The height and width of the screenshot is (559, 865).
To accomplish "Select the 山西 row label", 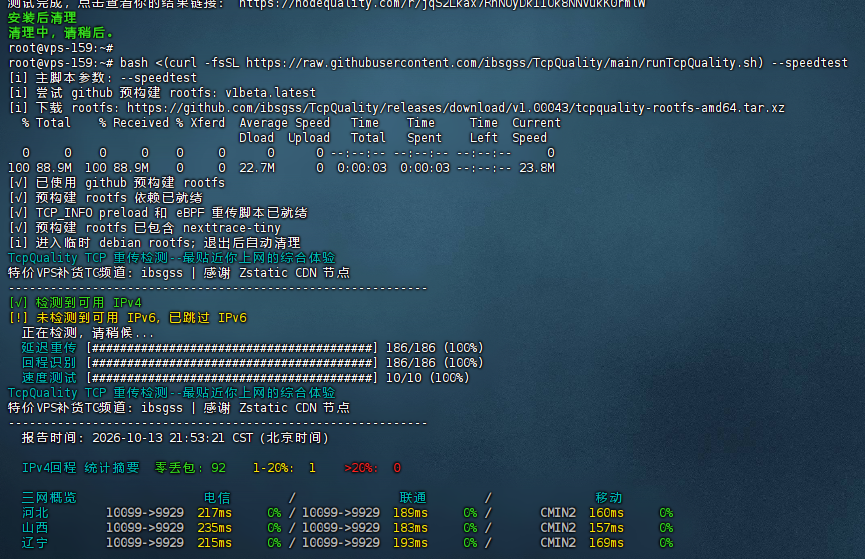I will click(35, 528).
